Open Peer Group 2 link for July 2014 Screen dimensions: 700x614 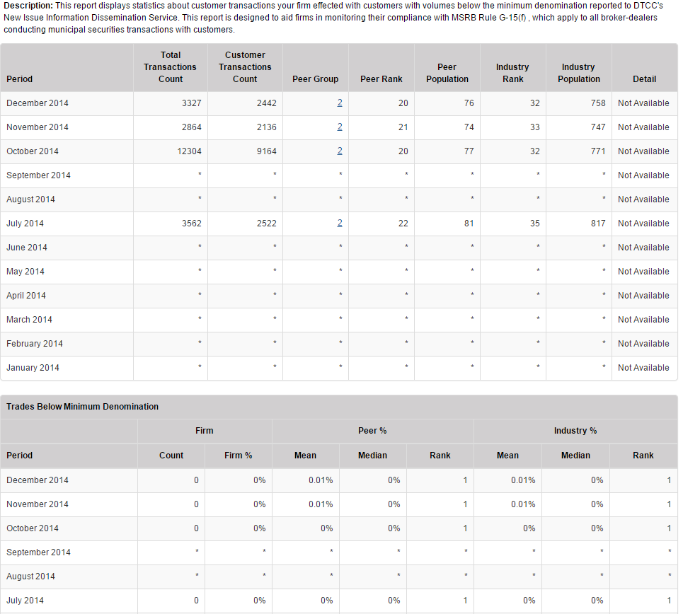[x=340, y=224]
